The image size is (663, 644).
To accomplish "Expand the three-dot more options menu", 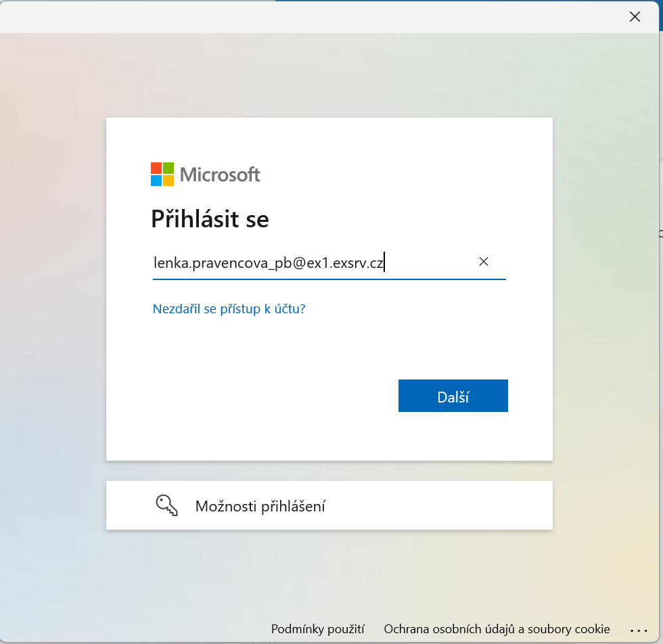I will pyautogui.click(x=639, y=629).
